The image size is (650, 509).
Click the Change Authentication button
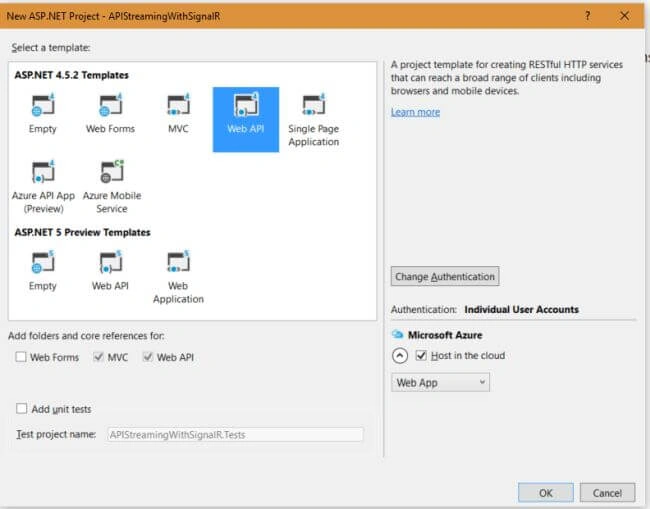click(445, 276)
